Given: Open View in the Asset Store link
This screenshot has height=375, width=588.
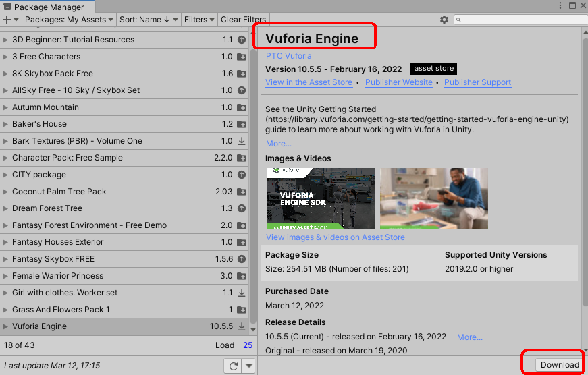Looking at the screenshot, I should coord(309,82).
